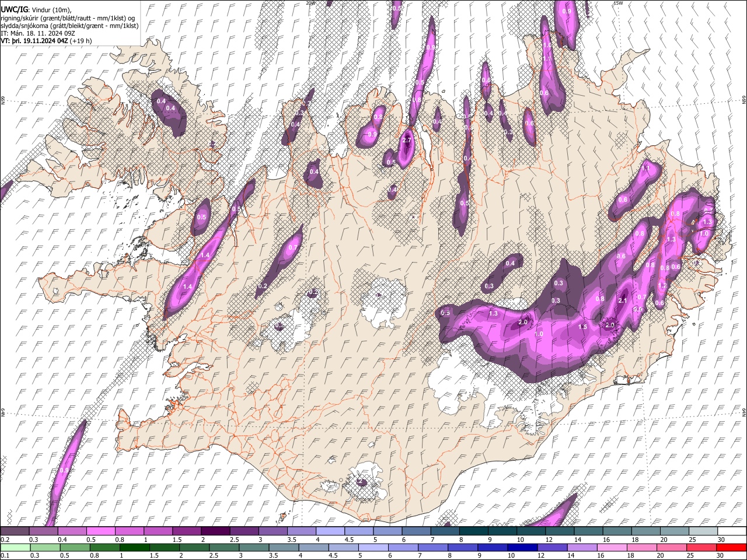Click the 2.5 label in the lower legend row

214,555
